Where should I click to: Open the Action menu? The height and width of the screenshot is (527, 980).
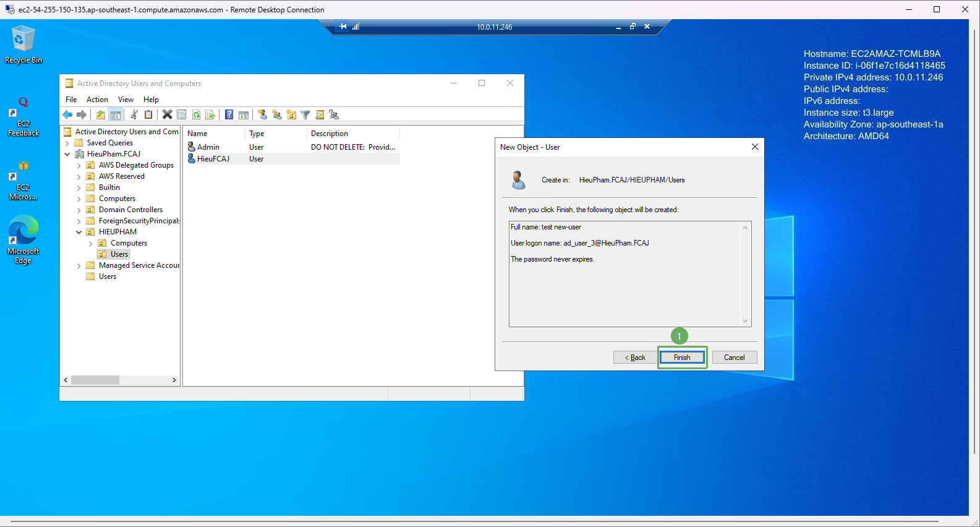click(x=97, y=100)
